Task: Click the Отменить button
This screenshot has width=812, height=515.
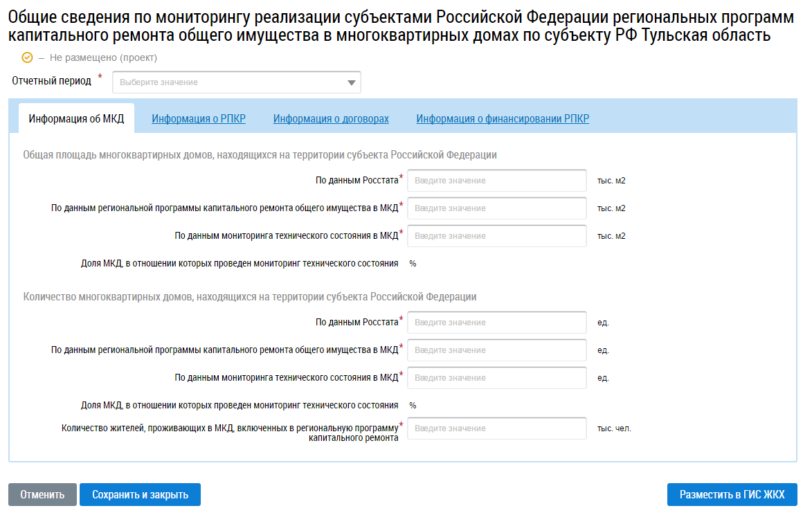Action: coord(42,494)
